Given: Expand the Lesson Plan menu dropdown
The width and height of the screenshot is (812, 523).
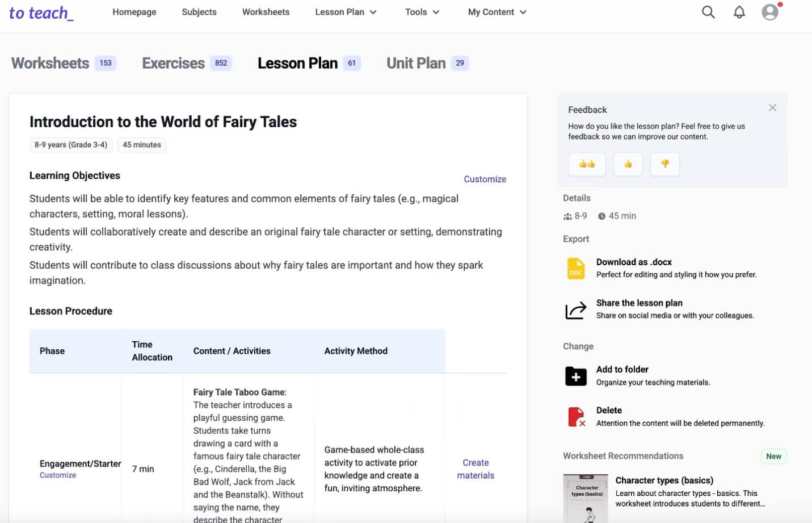Looking at the screenshot, I should pos(346,12).
